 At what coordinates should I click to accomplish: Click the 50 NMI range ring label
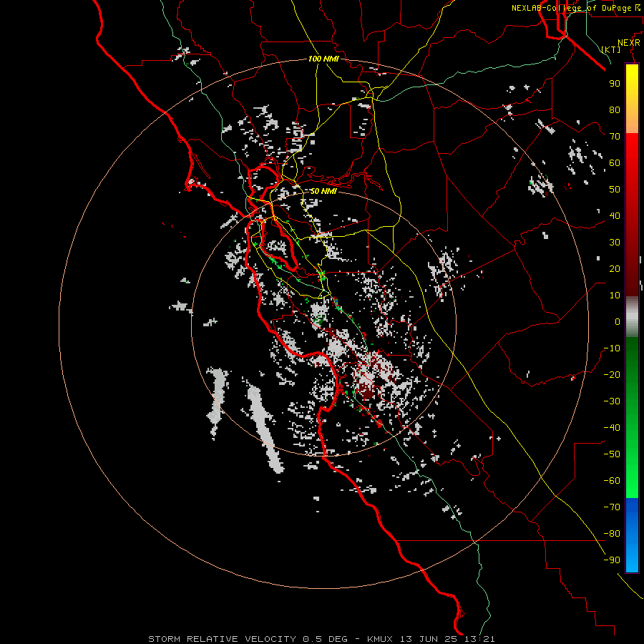(323, 191)
